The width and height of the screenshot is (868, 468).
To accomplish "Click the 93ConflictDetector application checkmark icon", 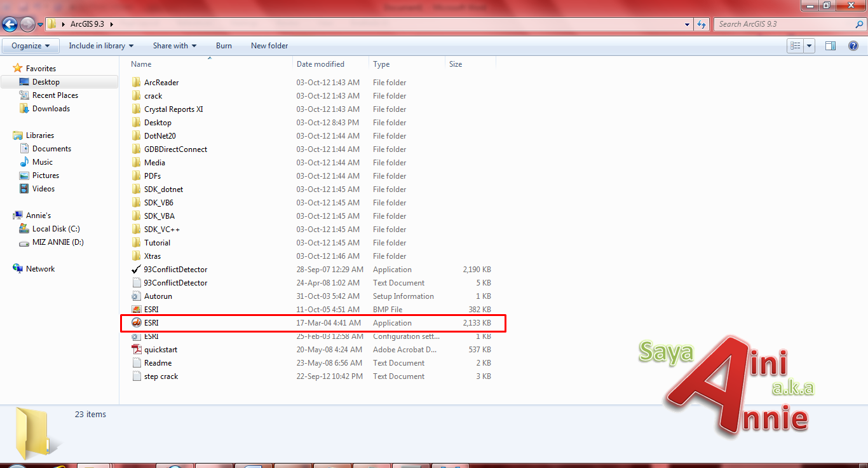I will click(x=136, y=270).
